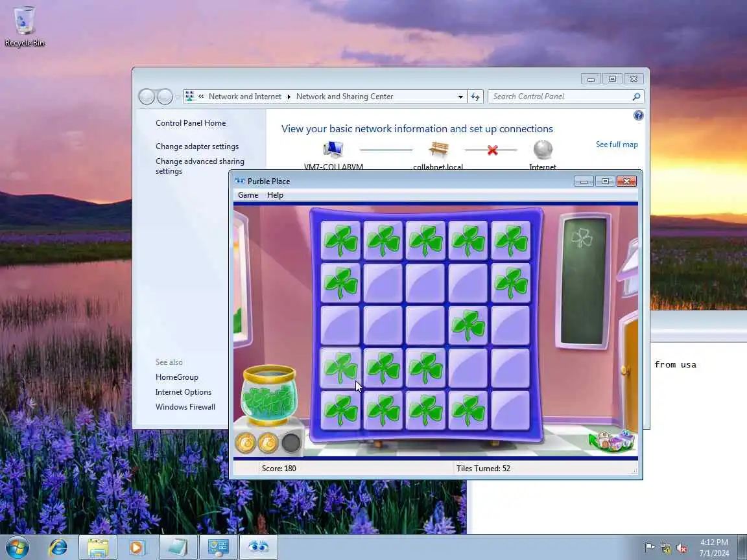Image resolution: width=747 pixels, height=560 pixels.
Task: Open Change adapter settings link
Action: tap(196, 146)
